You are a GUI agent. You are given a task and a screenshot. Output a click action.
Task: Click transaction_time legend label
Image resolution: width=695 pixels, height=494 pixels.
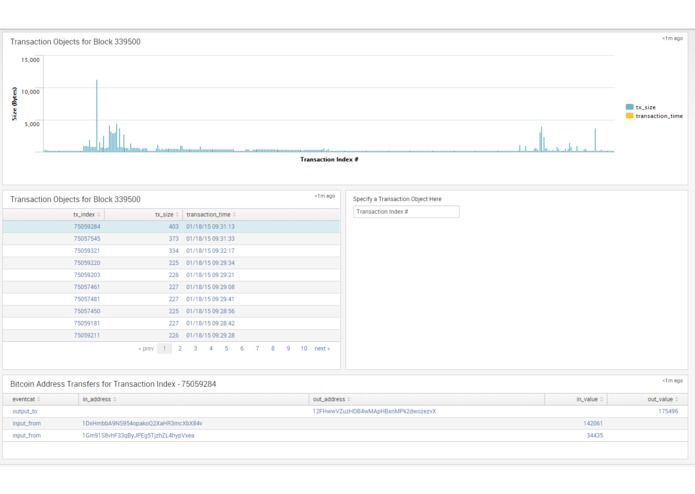tap(659, 116)
